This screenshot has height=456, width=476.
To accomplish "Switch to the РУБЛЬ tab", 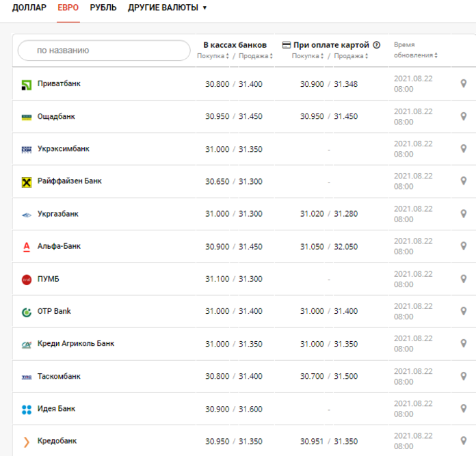I will point(103,8).
